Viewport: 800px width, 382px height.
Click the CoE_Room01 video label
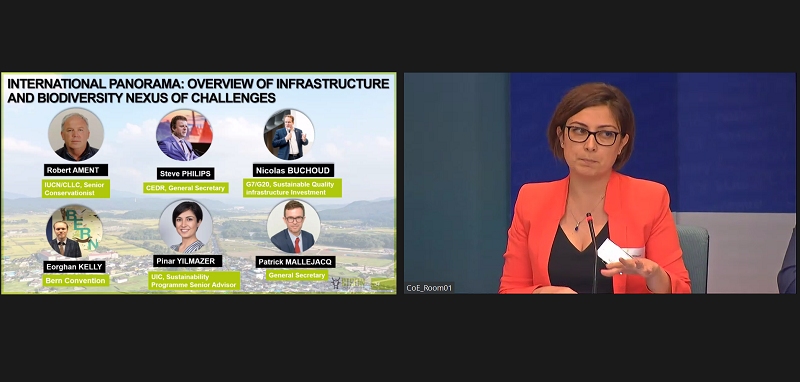[x=429, y=288]
